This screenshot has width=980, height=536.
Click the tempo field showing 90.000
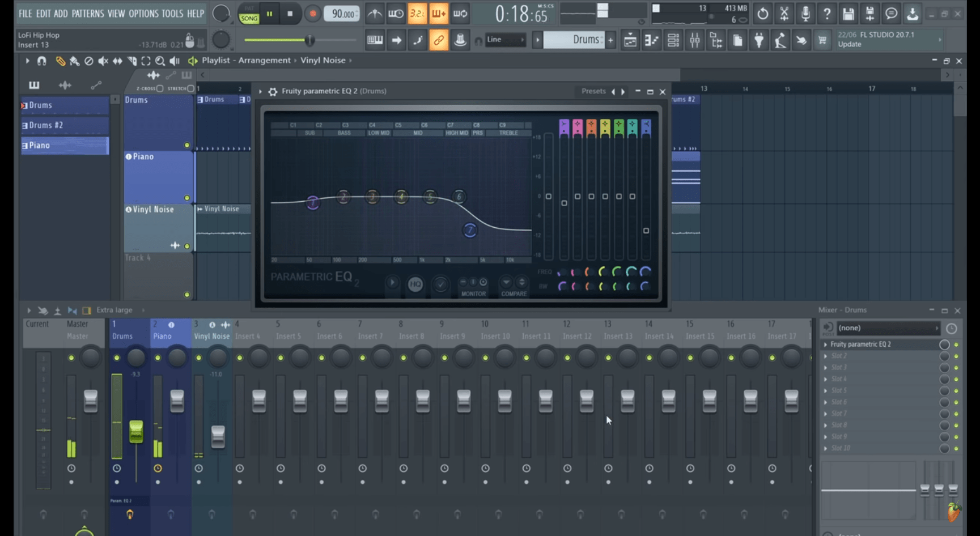tap(342, 14)
